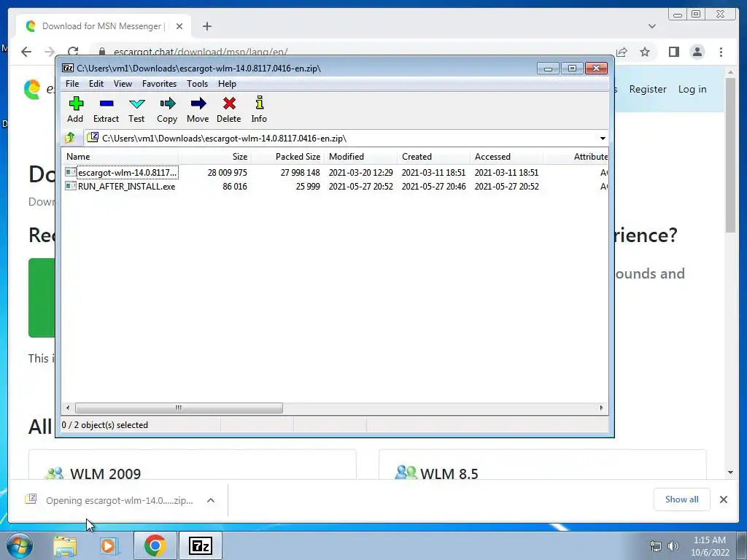Click the right arrow of the horizontal scrollbar
Image resolution: width=747 pixels, height=560 pixels.
(601, 408)
